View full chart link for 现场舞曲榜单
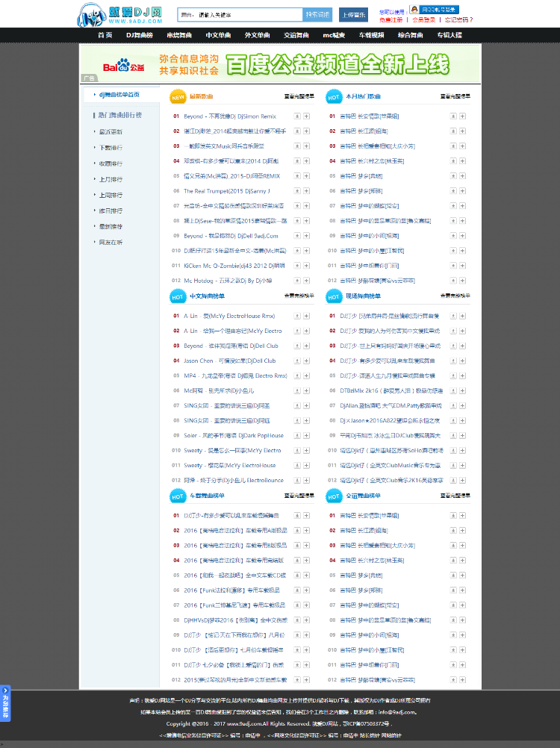This screenshot has width=560, height=748. (x=455, y=296)
